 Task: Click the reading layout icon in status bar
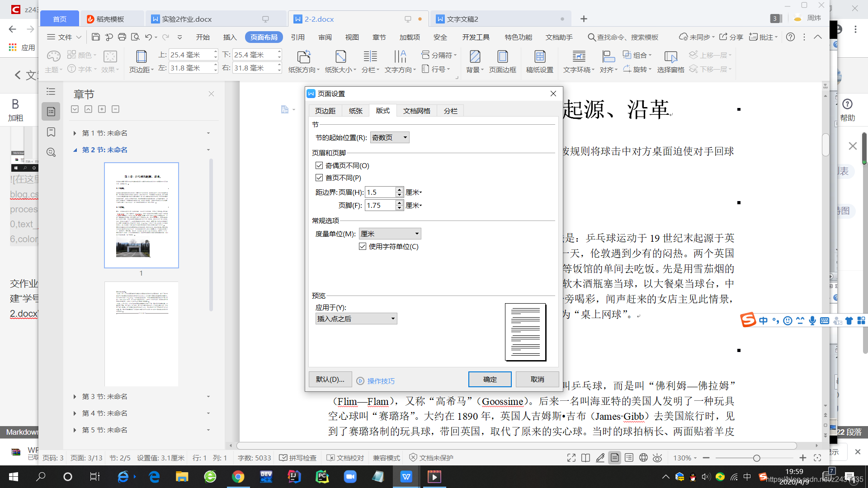coord(585,458)
